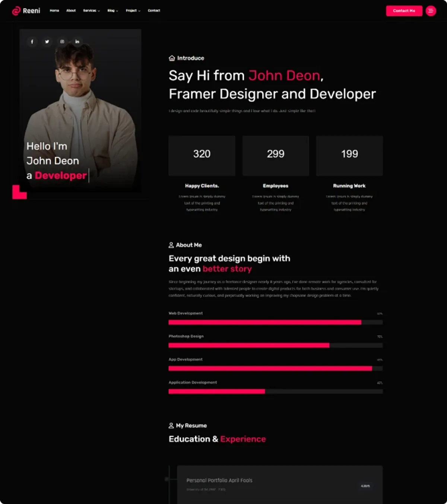
Task: Expand the Project dropdown menu
Action: (x=133, y=11)
